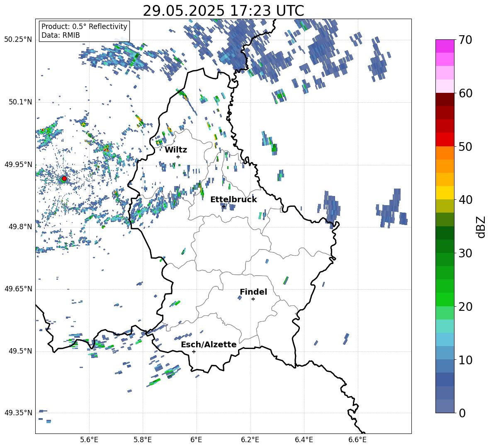Click the 50.1°N latitude label
This screenshot has width=491, height=448.
[20, 102]
